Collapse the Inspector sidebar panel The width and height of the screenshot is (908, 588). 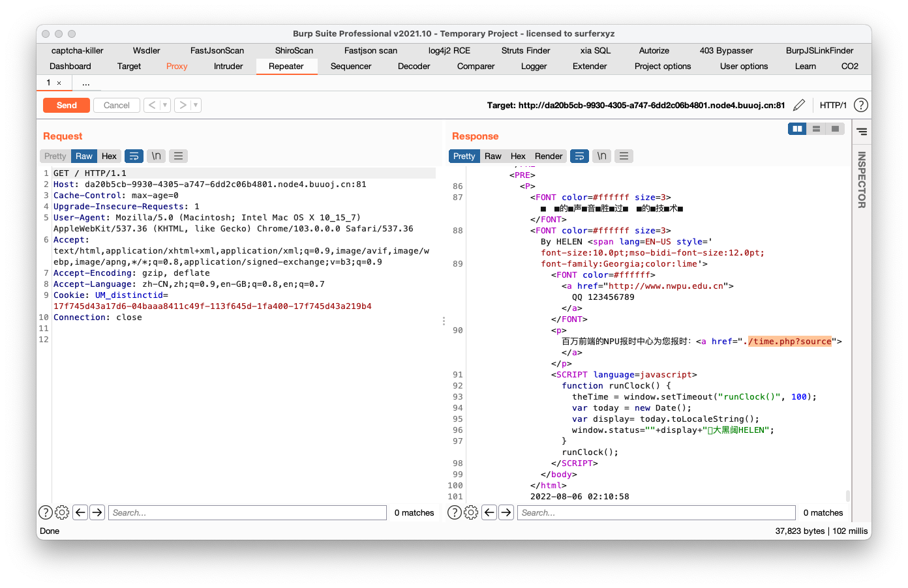pyautogui.click(x=861, y=130)
